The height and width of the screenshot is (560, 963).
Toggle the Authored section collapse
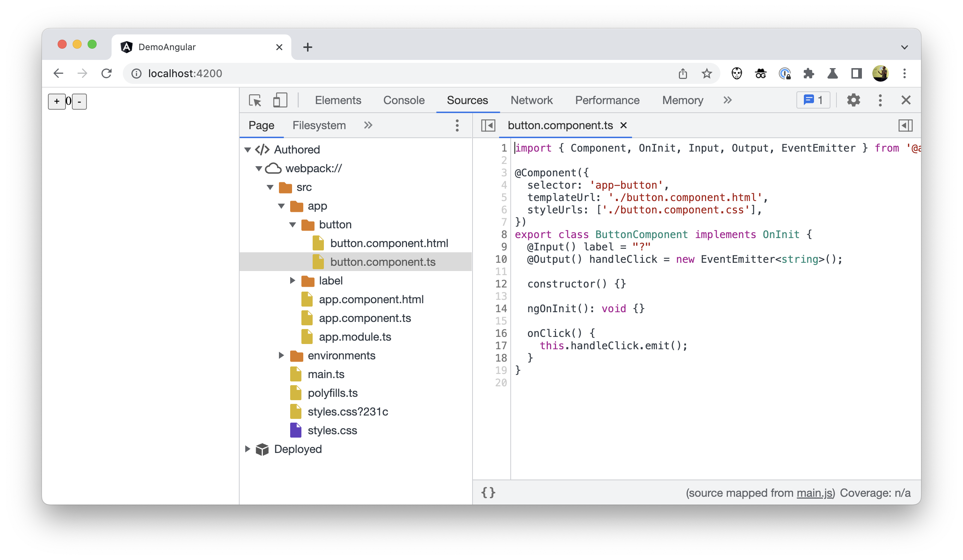tap(249, 149)
